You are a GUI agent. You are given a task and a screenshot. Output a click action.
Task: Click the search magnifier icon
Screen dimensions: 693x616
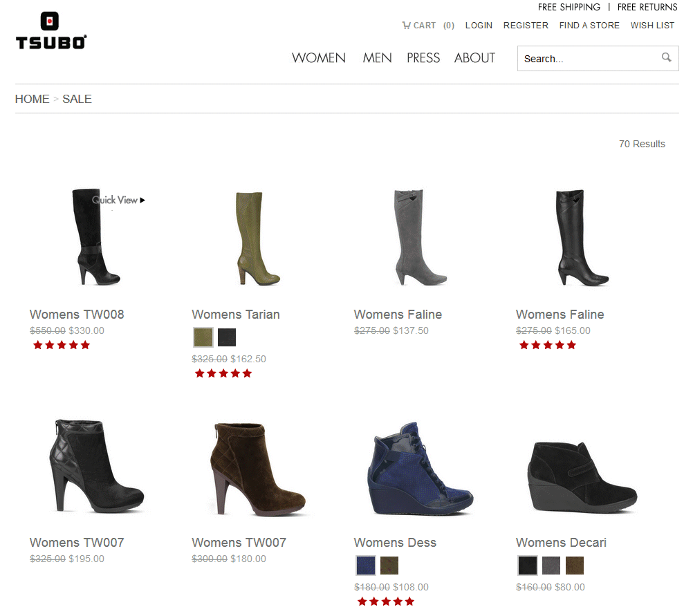(666, 58)
